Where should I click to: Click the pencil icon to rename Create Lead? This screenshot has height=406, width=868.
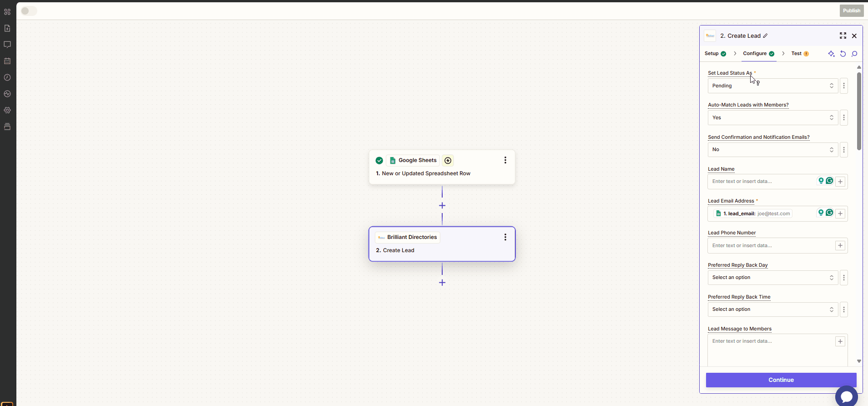click(x=765, y=36)
